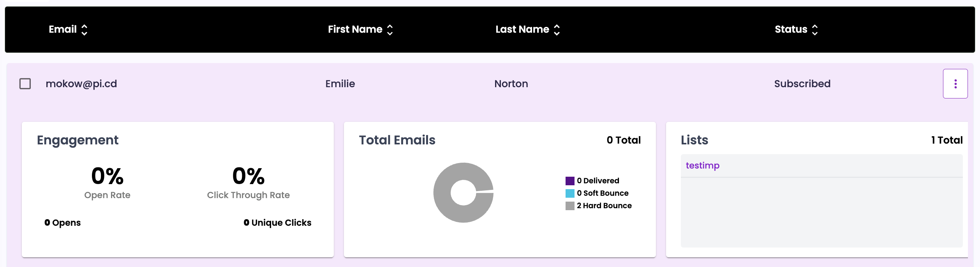This screenshot has width=980, height=267.
Task: Click the sort arrows beside Last Name
Action: (557, 30)
